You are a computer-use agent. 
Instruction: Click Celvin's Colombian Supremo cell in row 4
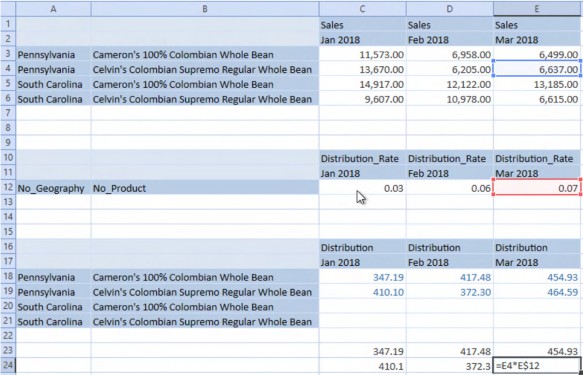click(x=204, y=69)
